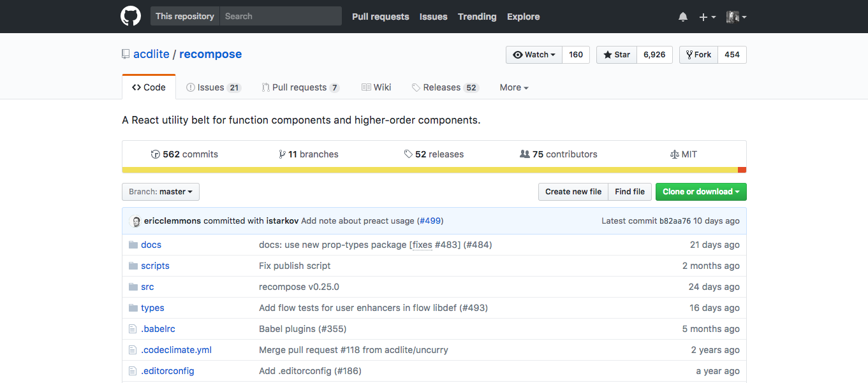The width and height of the screenshot is (868, 383).
Task: View the 562 commits link
Action: pyautogui.click(x=184, y=154)
